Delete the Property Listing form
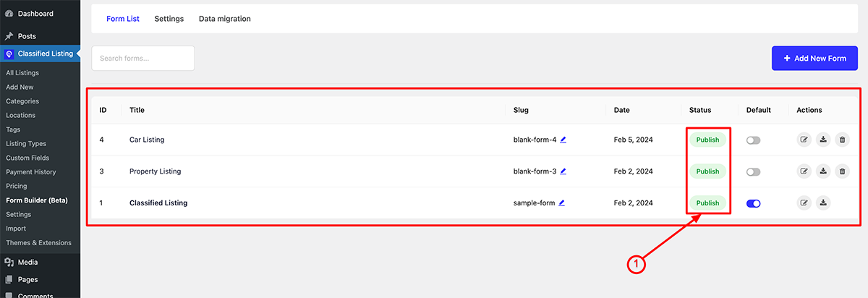The image size is (868, 298). [x=842, y=171]
